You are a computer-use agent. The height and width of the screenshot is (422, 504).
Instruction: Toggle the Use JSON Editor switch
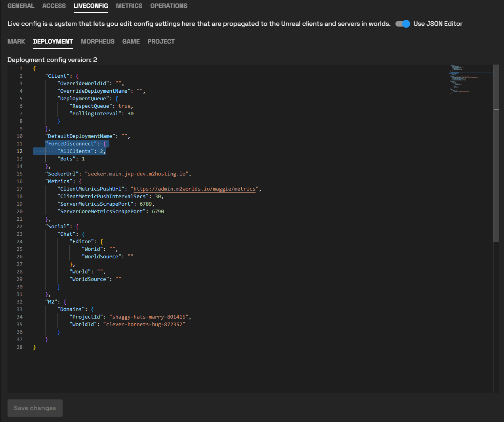click(x=403, y=24)
